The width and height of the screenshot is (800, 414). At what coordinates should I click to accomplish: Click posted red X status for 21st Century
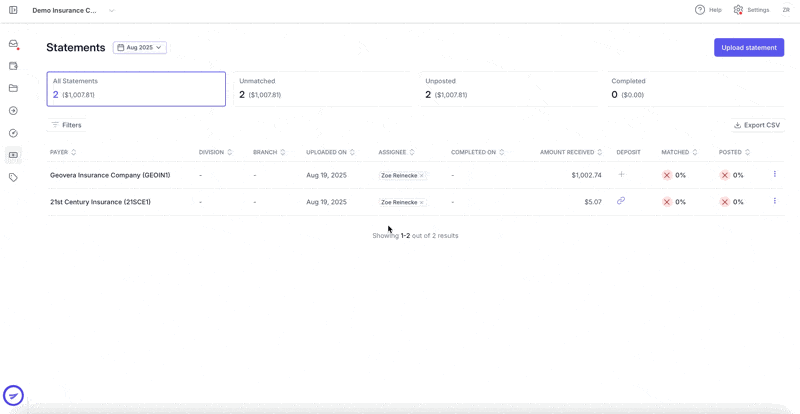pyautogui.click(x=724, y=202)
